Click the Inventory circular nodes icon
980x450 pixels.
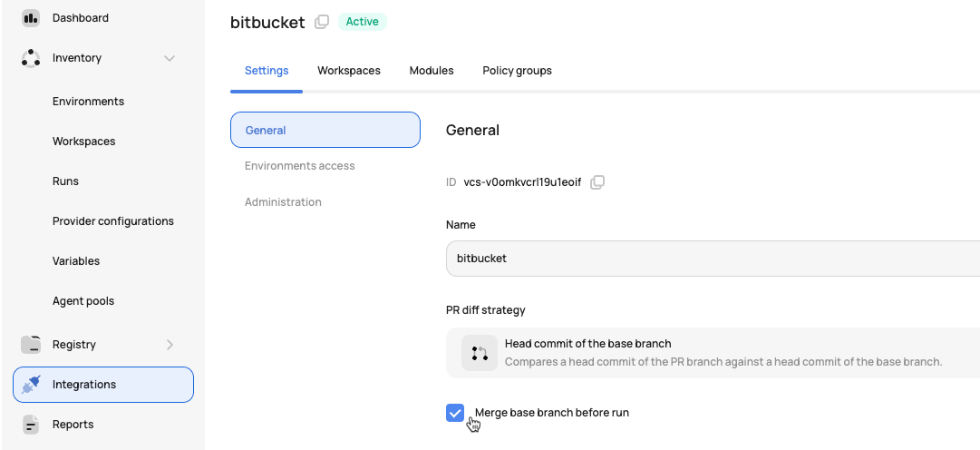31,58
